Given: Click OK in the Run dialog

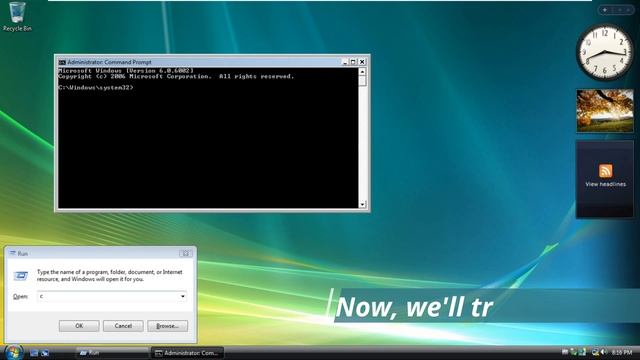Looking at the screenshot, I should click(79, 326).
